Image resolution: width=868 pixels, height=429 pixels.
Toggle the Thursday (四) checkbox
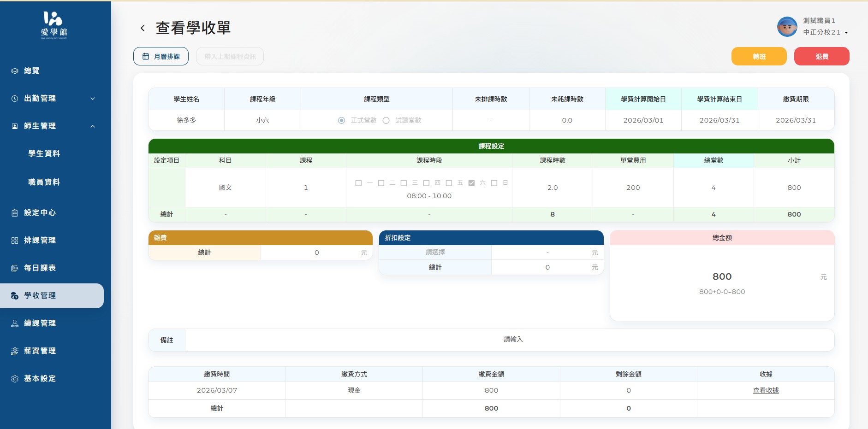click(426, 183)
